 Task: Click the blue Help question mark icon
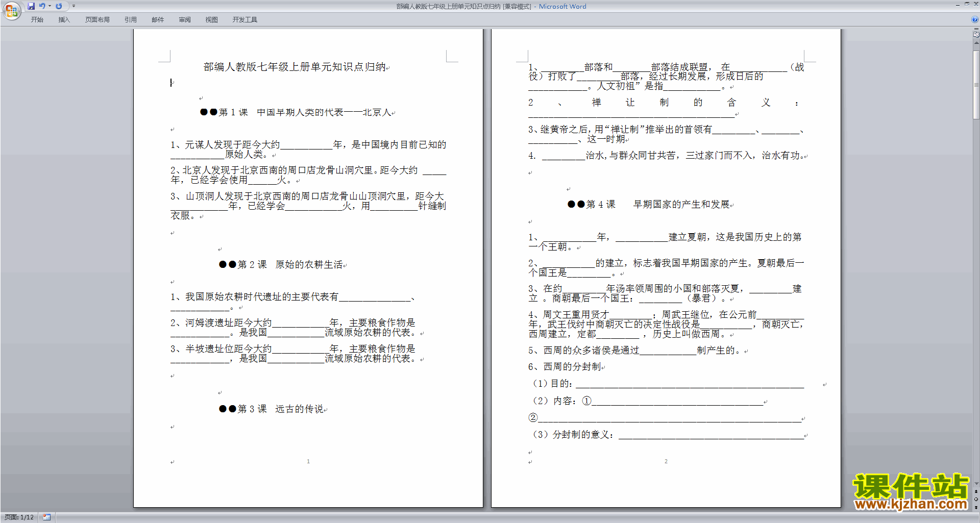tap(975, 20)
